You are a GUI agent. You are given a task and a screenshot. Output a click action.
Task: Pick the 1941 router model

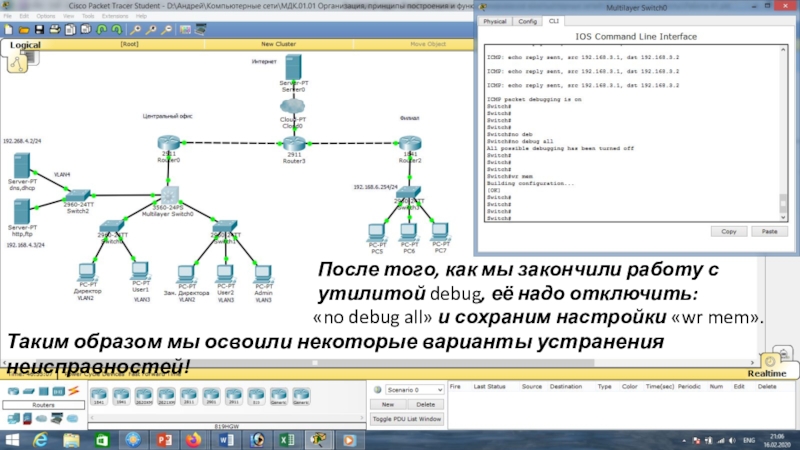(x=121, y=396)
